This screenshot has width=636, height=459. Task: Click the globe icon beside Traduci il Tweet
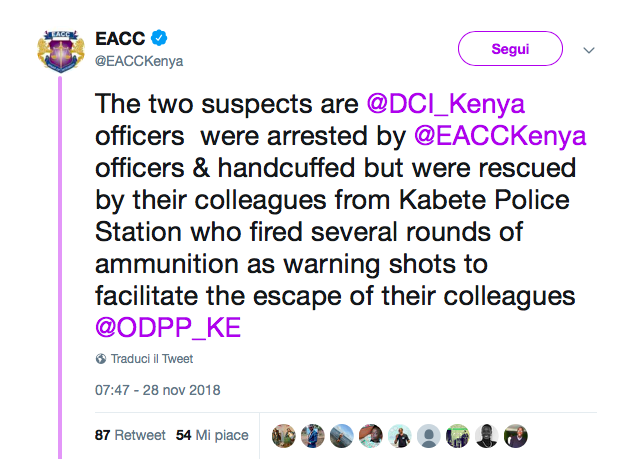(100, 359)
